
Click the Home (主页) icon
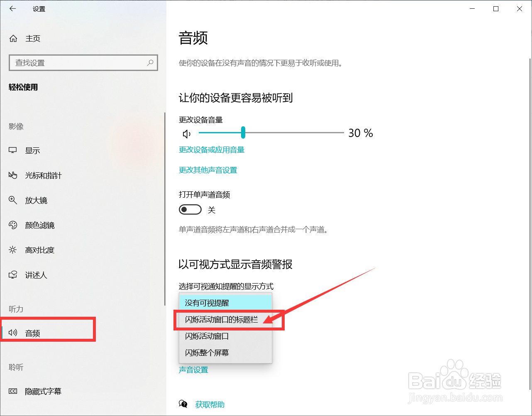tap(13, 39)
